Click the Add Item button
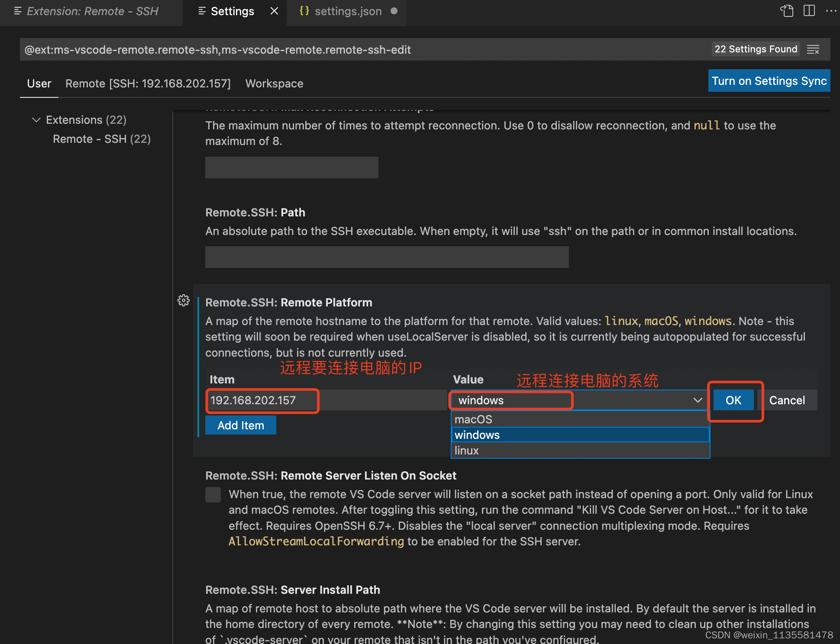The height and width of the screenshot is (644, 840). 240,425
